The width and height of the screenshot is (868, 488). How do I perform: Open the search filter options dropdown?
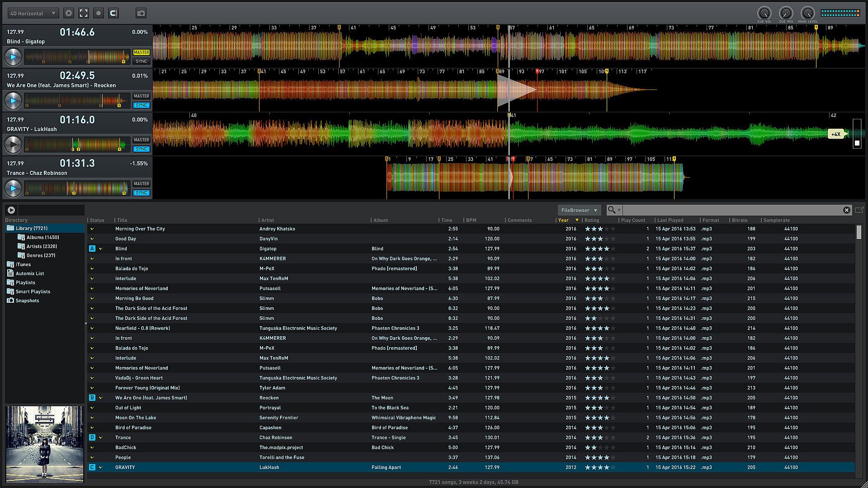coord(614,210)
